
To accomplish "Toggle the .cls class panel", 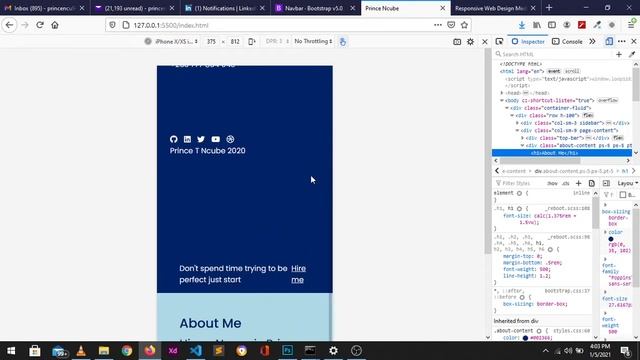I will point(565,183).
